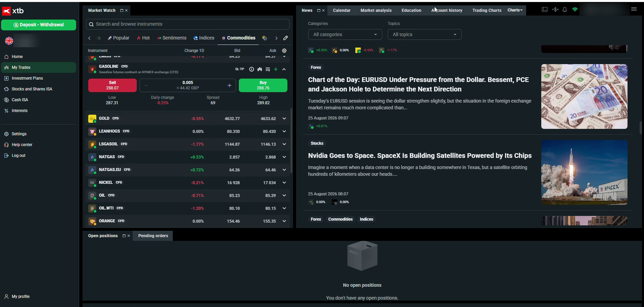The image size is (644, 307).
Task: Open the layout selector icon in top bar
Action: pyautogui.click(x=544, y=10)
